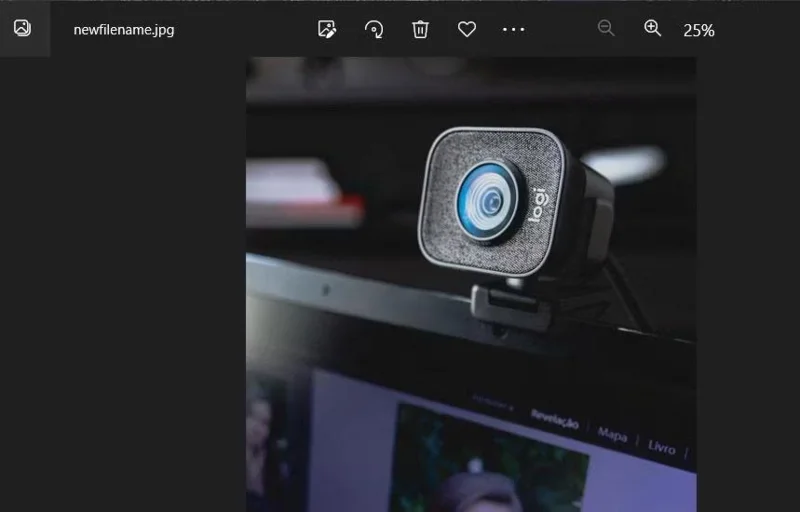
Task: Click the newfilename.jpg file name
Action: pyautogui.click(x=124, y=30)
